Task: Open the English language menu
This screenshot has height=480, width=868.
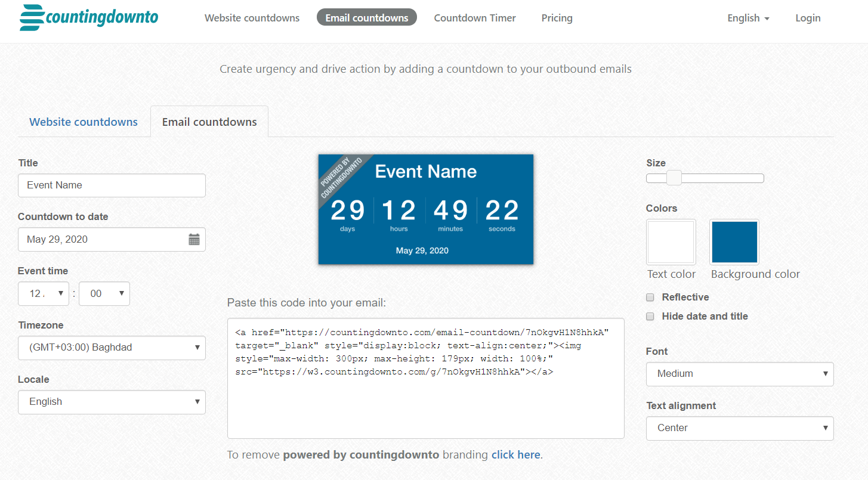Action: tap(748, 18)
